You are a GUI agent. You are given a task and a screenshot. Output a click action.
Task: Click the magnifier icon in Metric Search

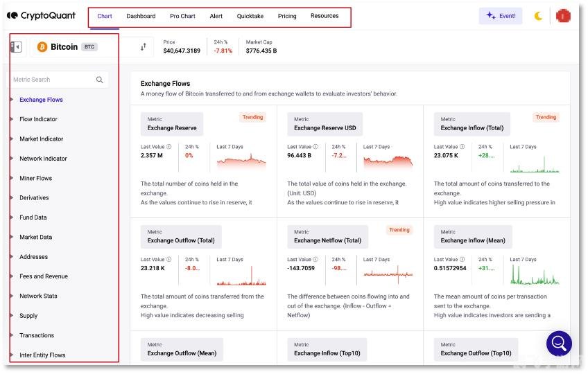(100, 80)
